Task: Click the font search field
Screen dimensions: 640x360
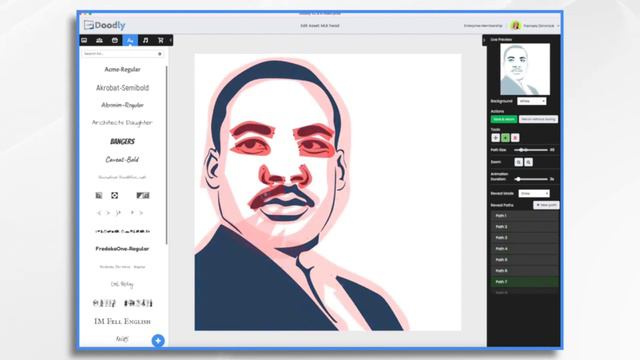Action: click(122, 53)
